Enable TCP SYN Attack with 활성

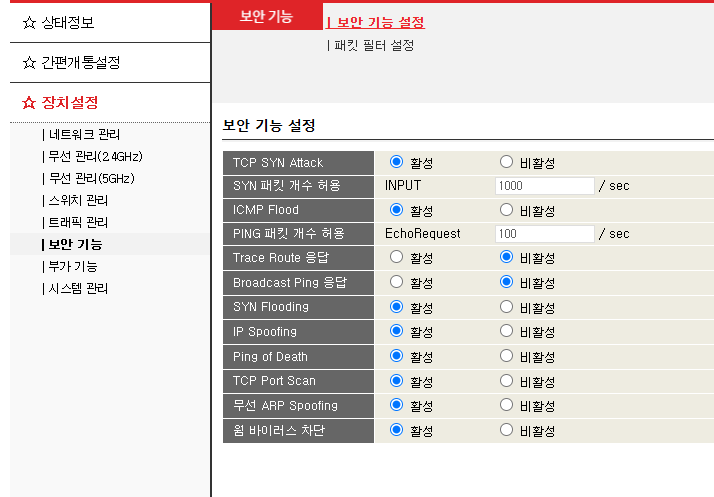pyautogui.click(x=396, y=162)
